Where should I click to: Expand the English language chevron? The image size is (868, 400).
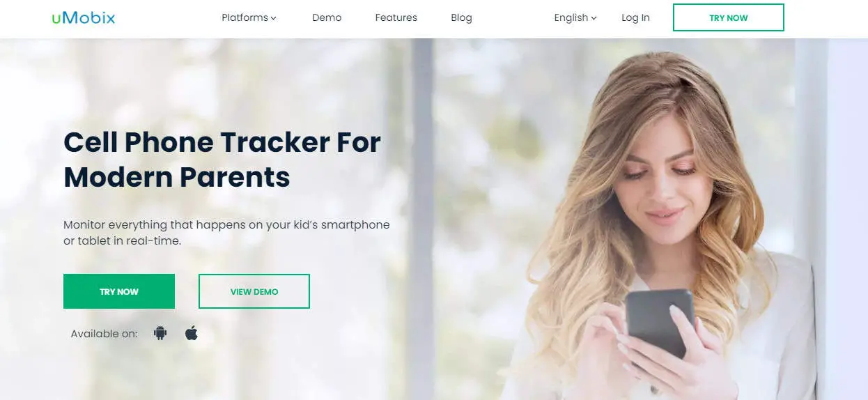coord(594,18)
